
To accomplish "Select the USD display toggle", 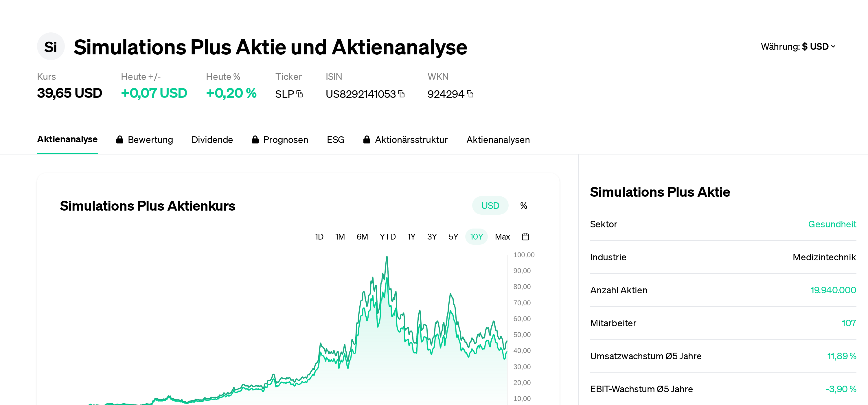I will pyautogui.click(x=490, y=205).
